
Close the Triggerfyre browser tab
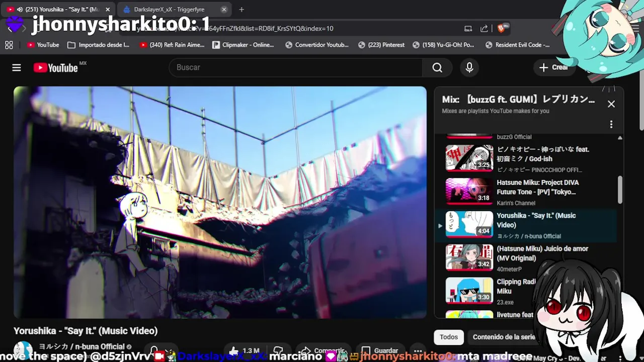point(224,9)
